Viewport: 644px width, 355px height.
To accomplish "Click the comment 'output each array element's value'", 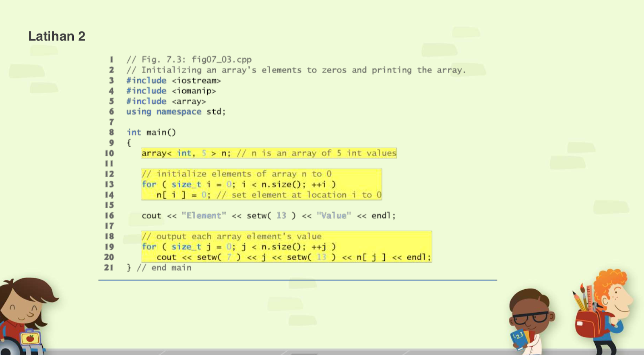I will [x=232, y=237].
